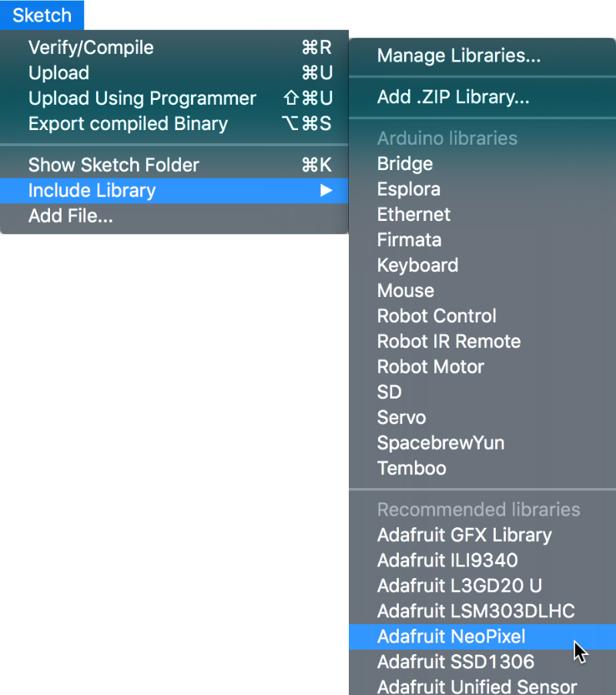The width and height of the screenshot is (616, 695).
Task: Choose Upload Using Programmer
Action: click(x=174, y=98)
